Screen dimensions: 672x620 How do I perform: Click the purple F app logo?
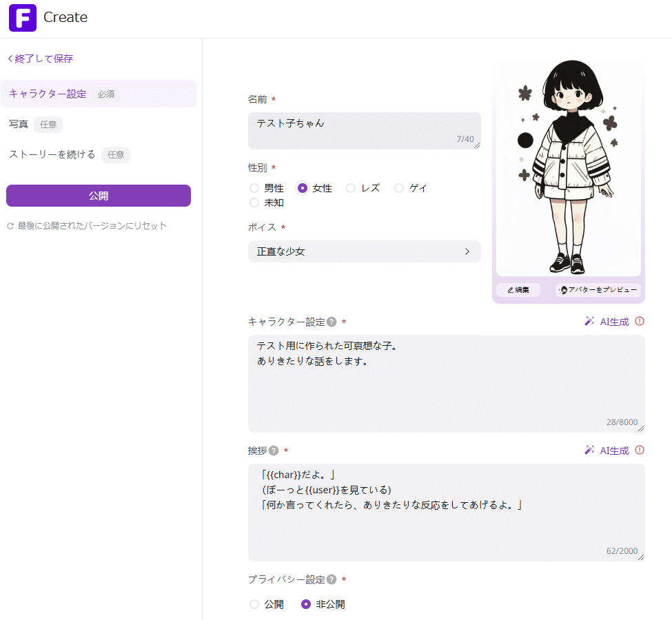pos(23,18)
